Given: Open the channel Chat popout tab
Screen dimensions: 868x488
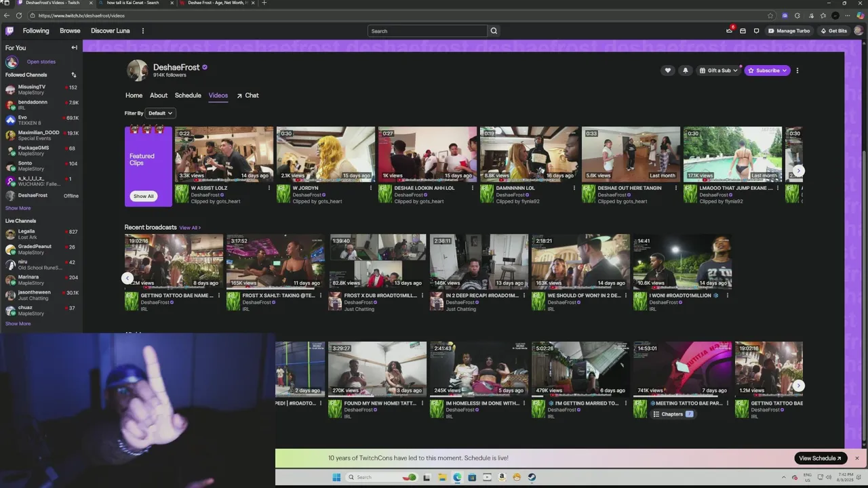Looking at the screenshot, I should tap(248, 96).
